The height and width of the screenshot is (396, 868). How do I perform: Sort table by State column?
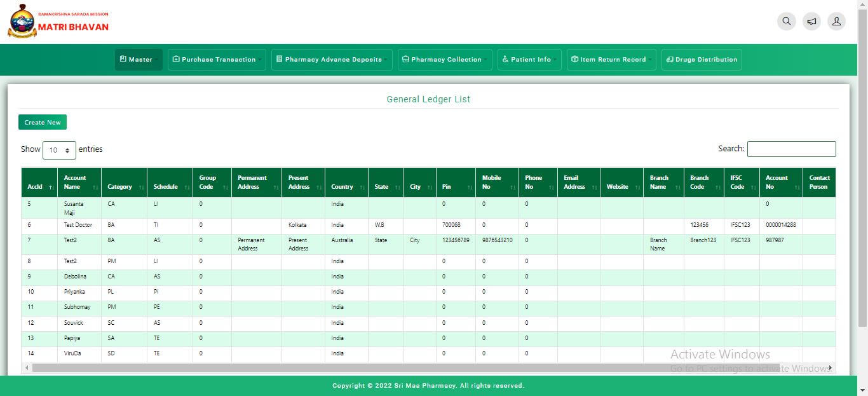tap(386, 182)
